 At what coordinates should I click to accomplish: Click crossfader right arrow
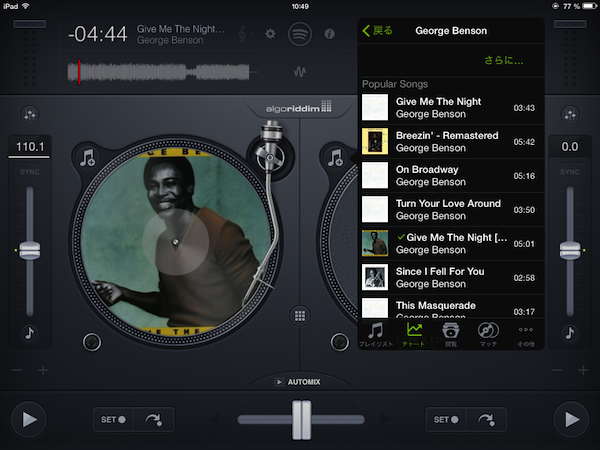386,419
